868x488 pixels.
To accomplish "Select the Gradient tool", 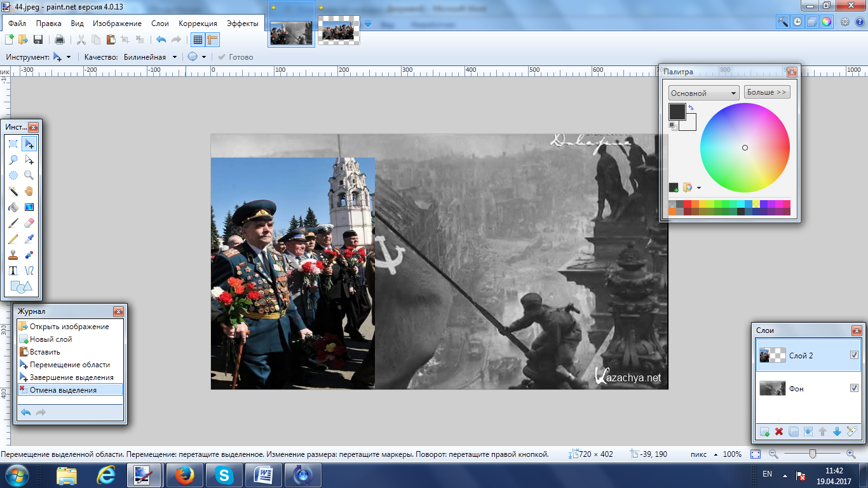I will (29, 207).
